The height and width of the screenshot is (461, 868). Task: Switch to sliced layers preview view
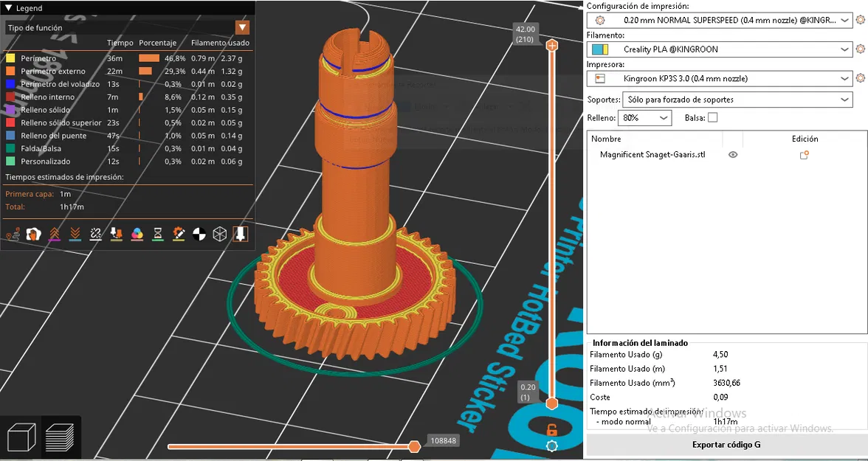pyautogui.click(x=60, y=437)
